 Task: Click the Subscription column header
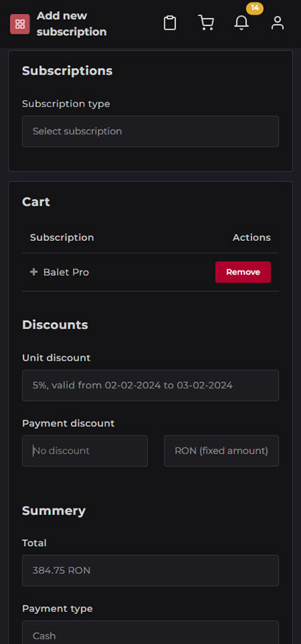click(x=62, y=237)
